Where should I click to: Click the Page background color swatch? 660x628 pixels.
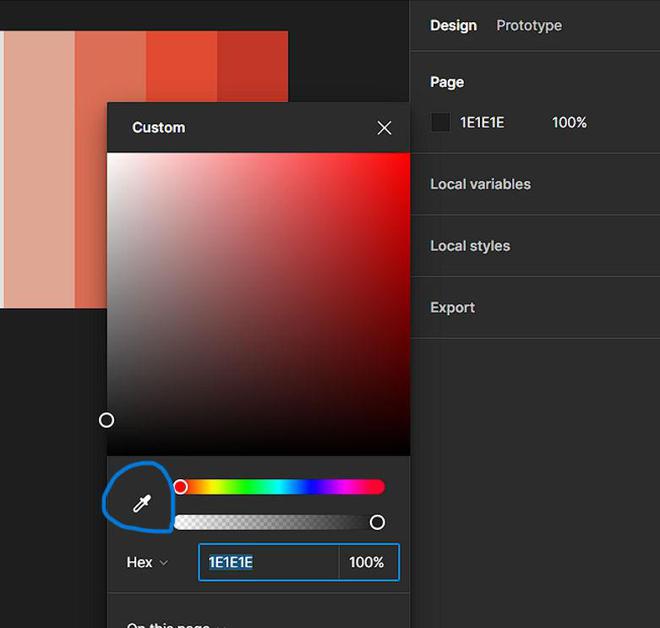point(440,122)
